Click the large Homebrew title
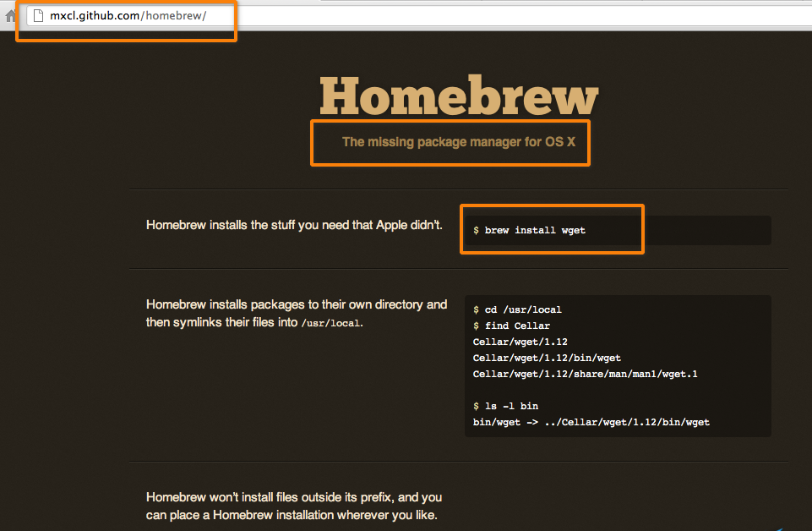Screen dimensions: 812x531 [x=459, y=96]
